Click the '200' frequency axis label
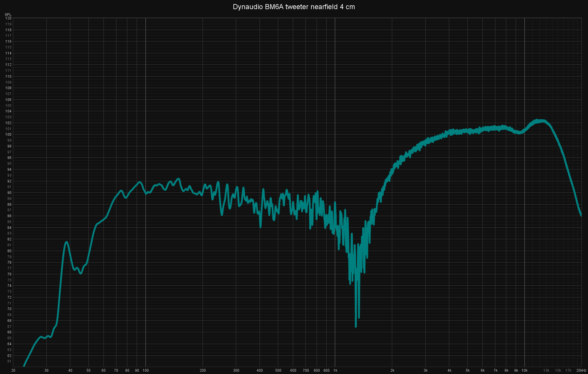Image resolution: width=588 pixels, height=374 pixels. pyautogui.click(x=203, y=370)
